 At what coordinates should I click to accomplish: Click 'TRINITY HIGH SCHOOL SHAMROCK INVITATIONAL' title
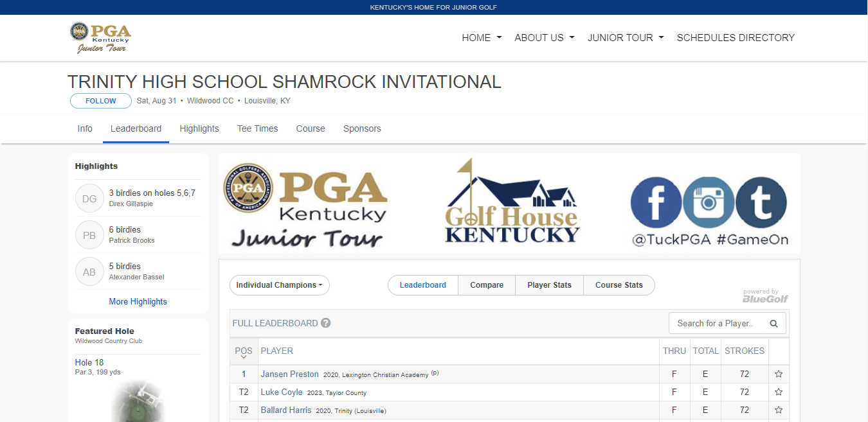click(x=284, y=82)
